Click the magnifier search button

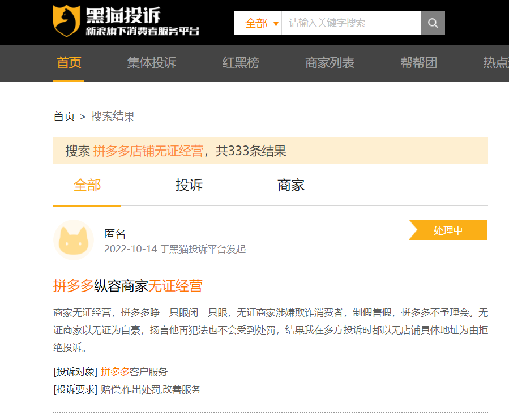point(433,23)
